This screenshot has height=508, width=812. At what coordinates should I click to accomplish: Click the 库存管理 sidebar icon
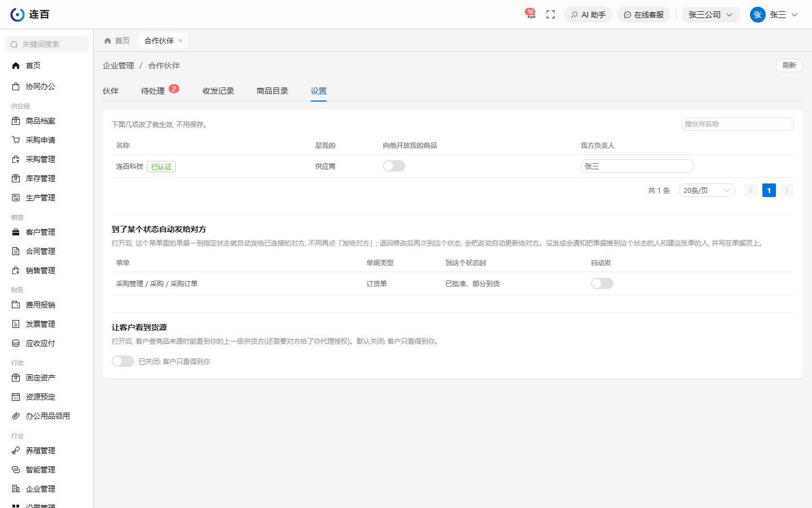(x=16, y=178)
